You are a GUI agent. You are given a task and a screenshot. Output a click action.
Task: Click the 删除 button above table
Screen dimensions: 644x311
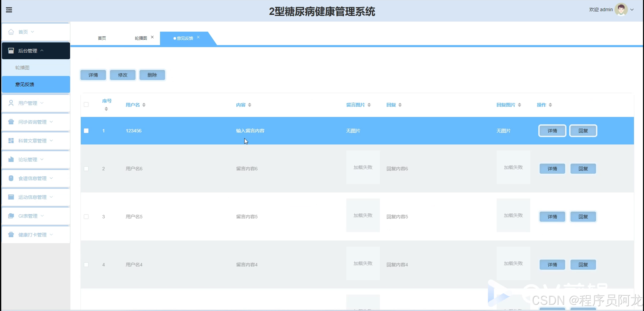tap(152, 75)
